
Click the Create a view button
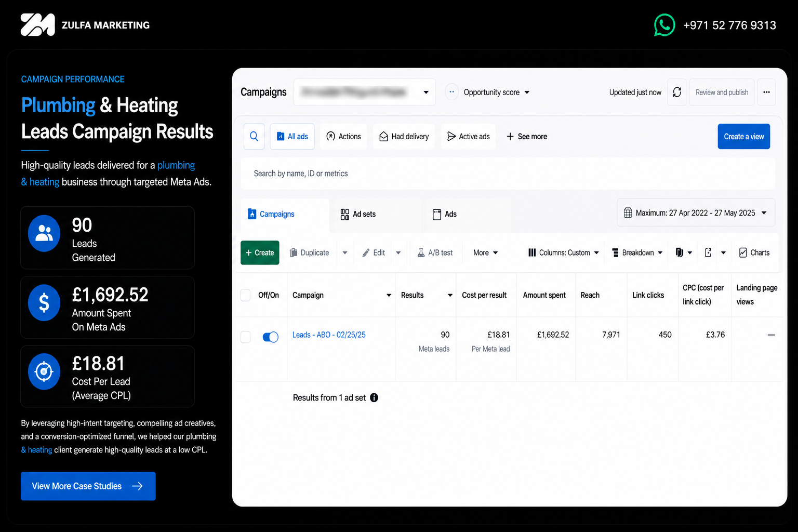tap(744, 137)
